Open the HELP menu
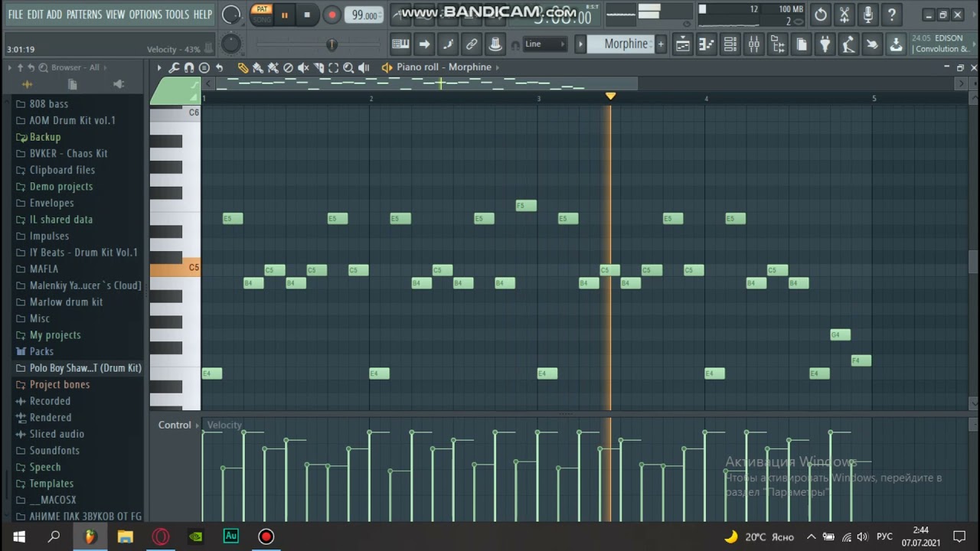 (x=203, y=15)
